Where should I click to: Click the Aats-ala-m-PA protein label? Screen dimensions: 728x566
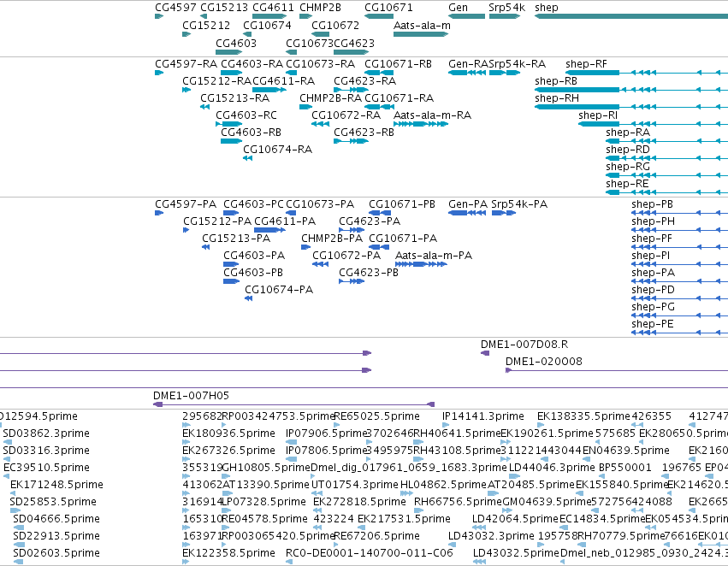[x=434, y=256]
